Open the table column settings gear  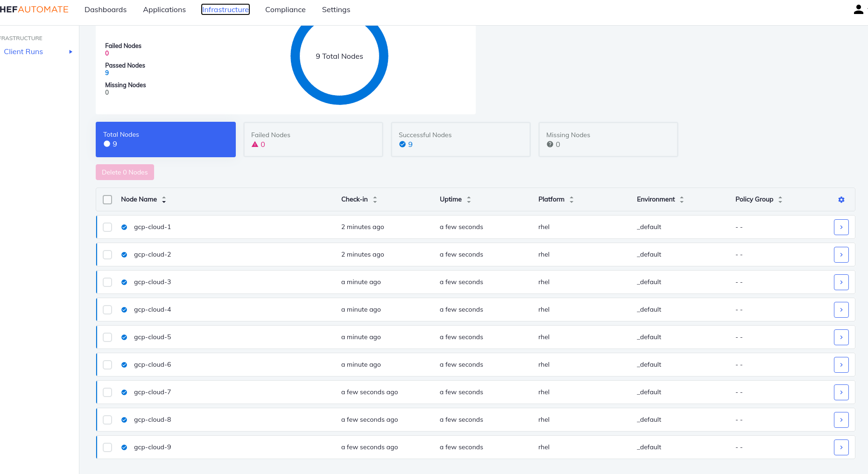coord(841,200)
